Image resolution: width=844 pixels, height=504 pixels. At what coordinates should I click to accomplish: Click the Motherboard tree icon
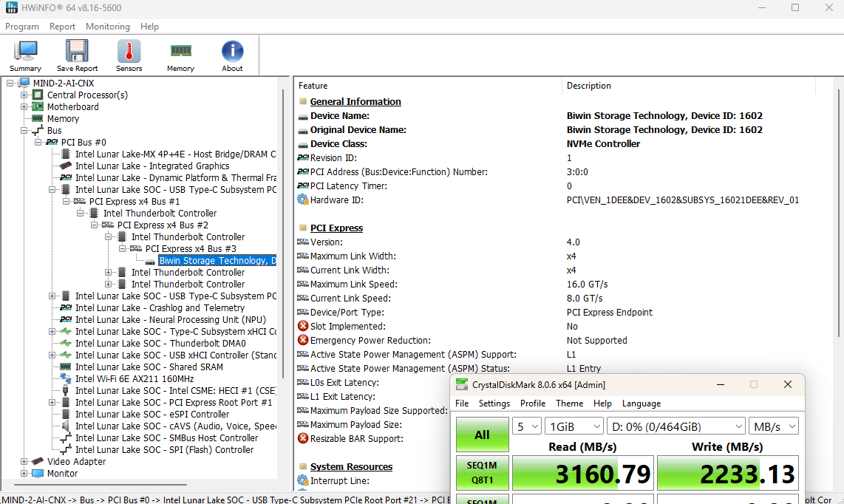[38, 106]
